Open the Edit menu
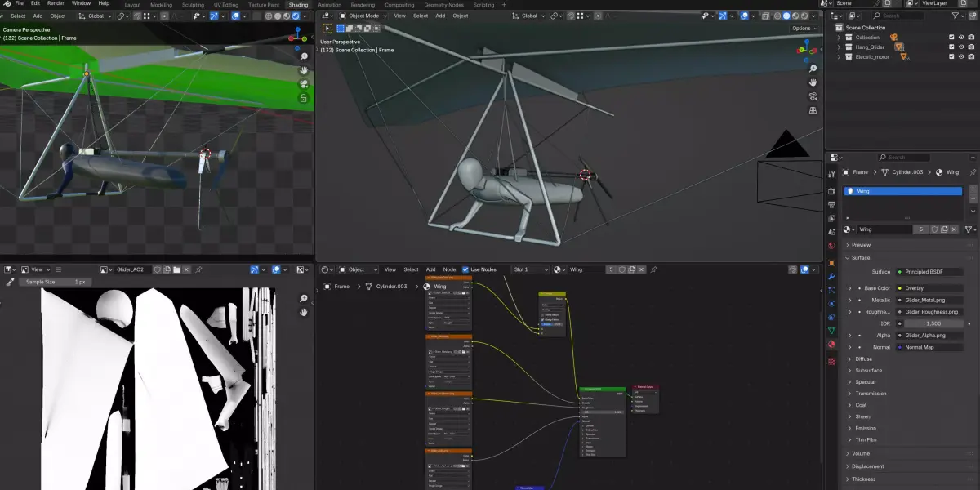The width and height of the screenshot is (980, 490). 36,3
